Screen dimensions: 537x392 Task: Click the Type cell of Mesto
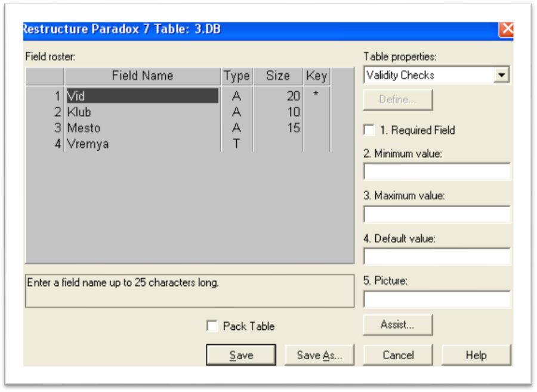pyautogui.click(x=237, y=128)
